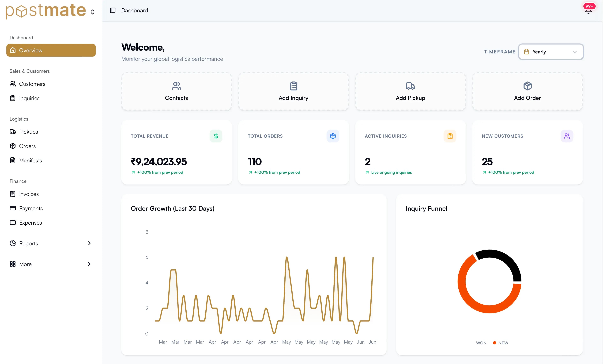Viewport: 603px width, 364px height.
Task: Open Expenses page
Action: (x=51, y=223)
